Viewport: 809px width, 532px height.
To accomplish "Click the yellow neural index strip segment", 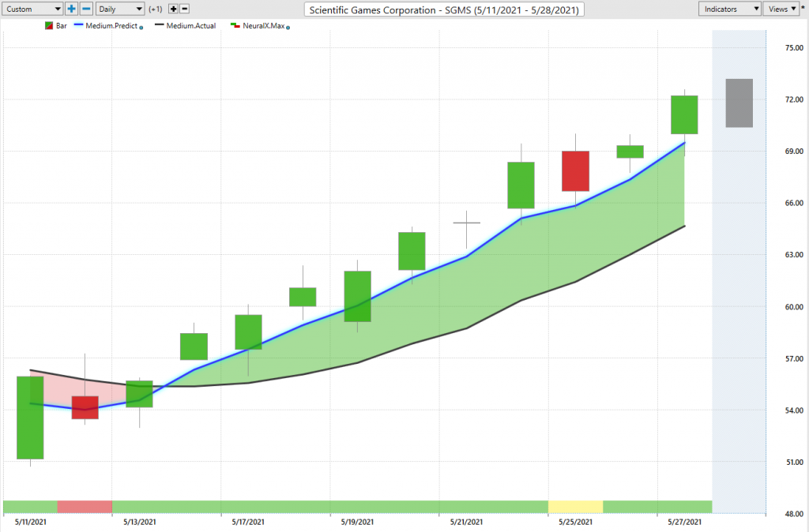I will 575,507.
